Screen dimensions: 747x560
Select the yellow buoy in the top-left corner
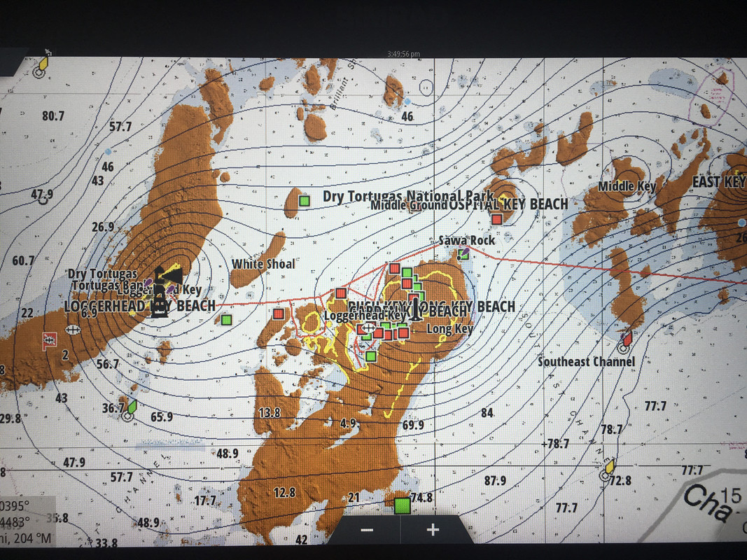[x=41, y=66]
